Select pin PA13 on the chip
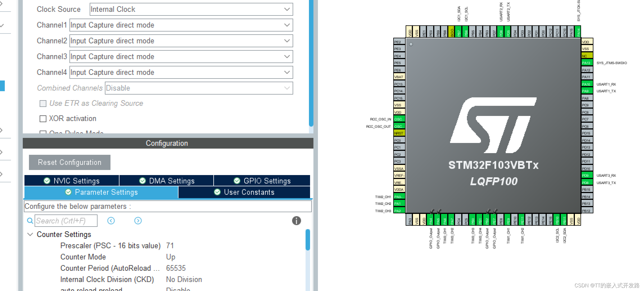644x291 pixels. pos(587,63)
